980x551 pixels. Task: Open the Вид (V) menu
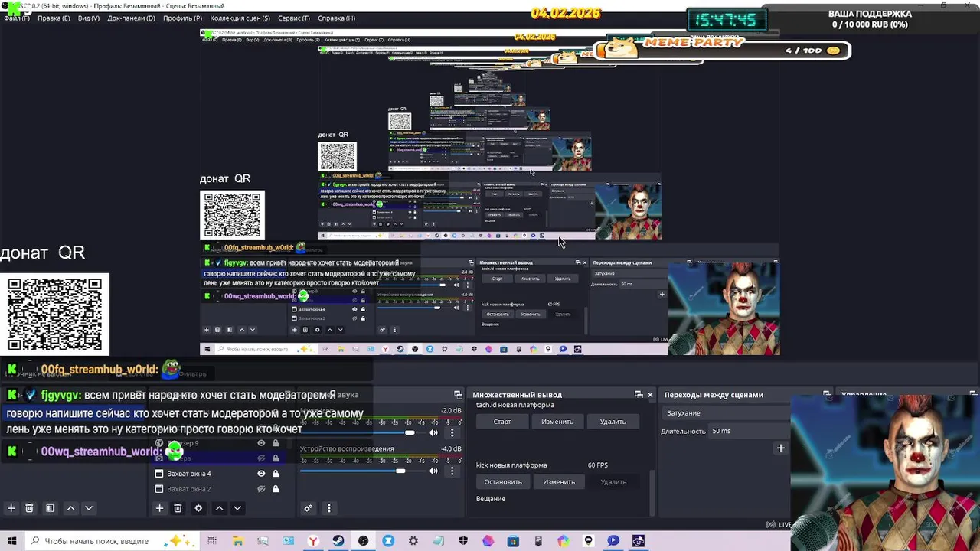point(89,18)
